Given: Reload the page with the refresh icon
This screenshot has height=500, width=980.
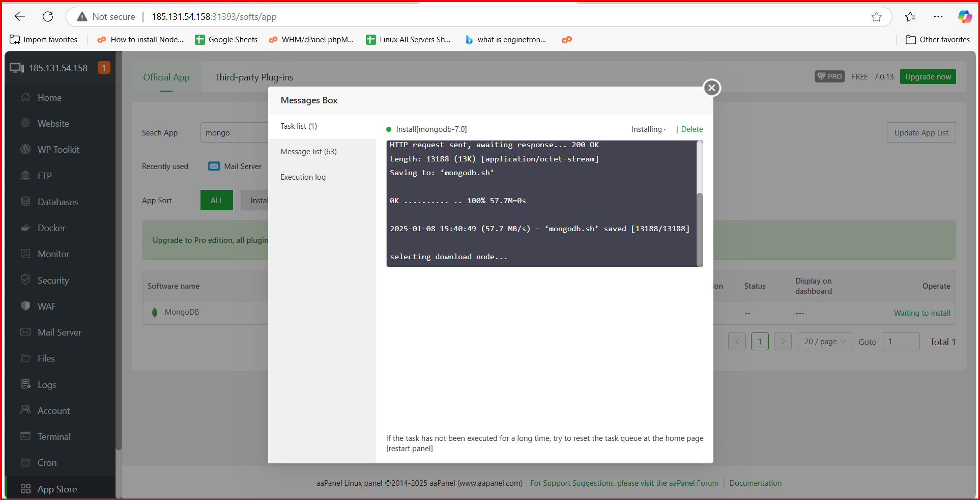Looking at the screenshot, I should (x=48, y=17).
